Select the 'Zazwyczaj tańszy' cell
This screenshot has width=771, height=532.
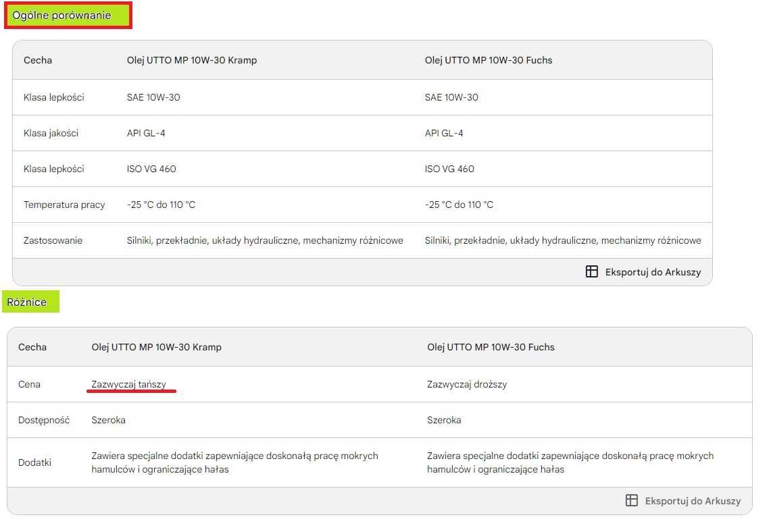pos(129,384)
